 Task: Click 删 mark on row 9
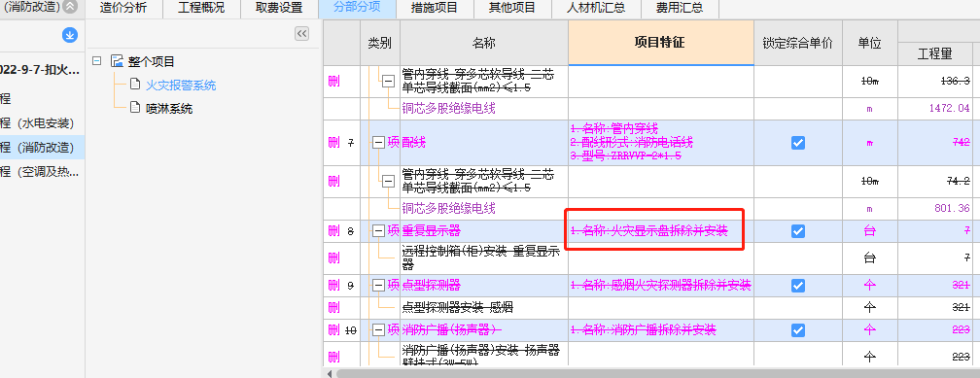(334, 286)
